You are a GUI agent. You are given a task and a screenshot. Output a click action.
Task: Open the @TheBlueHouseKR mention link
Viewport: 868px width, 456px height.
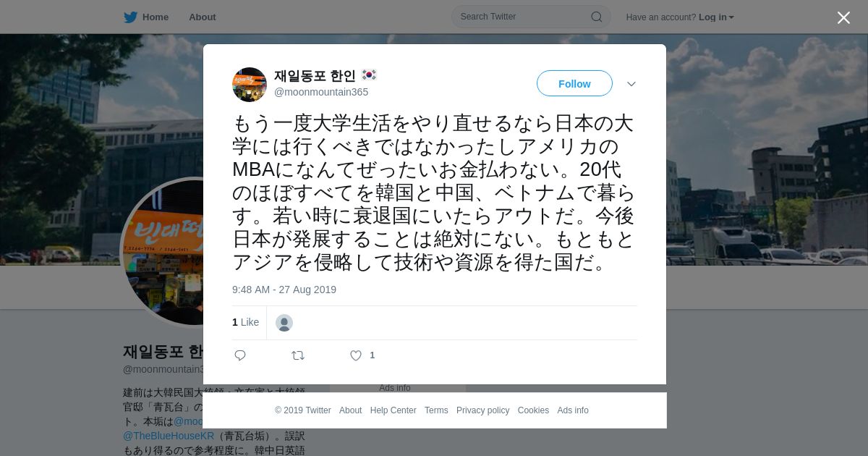[x=169, y=436]
